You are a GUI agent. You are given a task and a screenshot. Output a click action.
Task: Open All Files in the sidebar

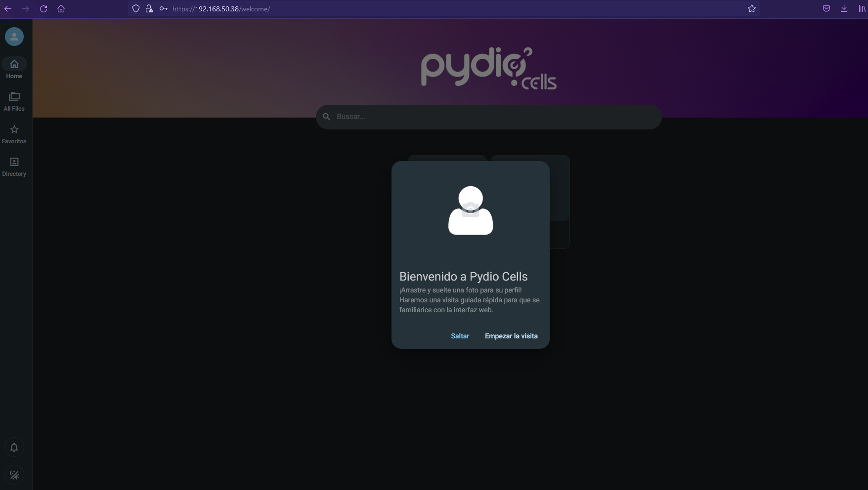tap(14, 101)
